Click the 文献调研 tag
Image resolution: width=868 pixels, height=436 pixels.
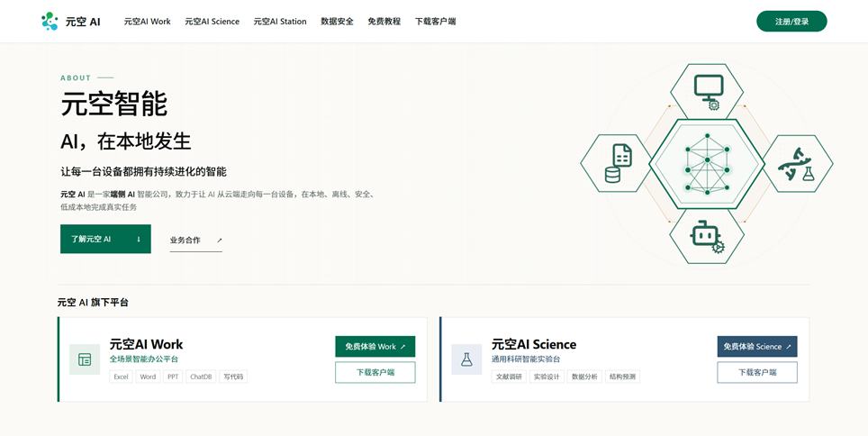pyautogui.click(x=509, y=377)
